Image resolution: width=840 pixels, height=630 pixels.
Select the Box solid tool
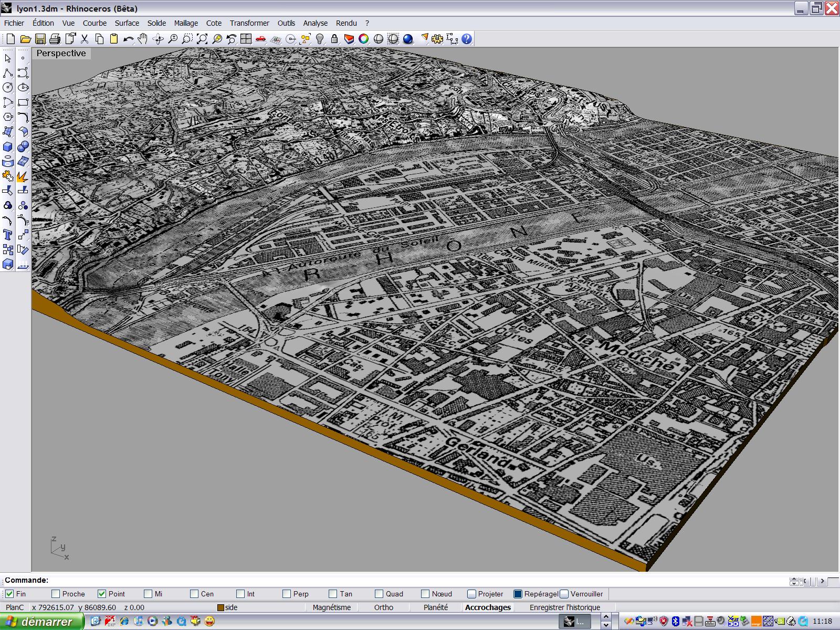pyautogui.click(x=8, y=146)
